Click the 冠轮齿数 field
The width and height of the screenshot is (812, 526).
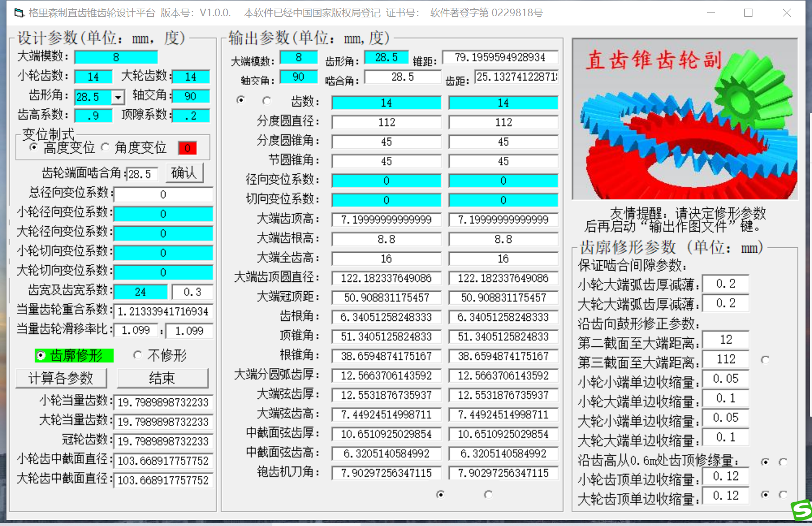pos(163,442)
